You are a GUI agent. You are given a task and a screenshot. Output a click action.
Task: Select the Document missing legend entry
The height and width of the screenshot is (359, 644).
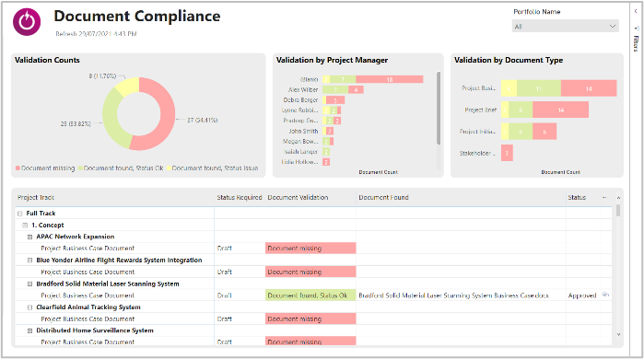[x=45, y=168]
